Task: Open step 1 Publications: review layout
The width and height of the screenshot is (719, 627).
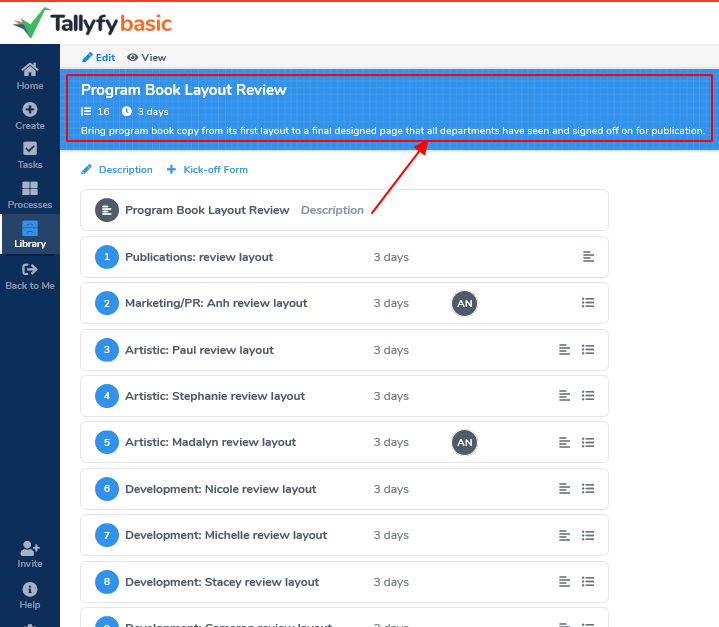Action: (344, 257)
